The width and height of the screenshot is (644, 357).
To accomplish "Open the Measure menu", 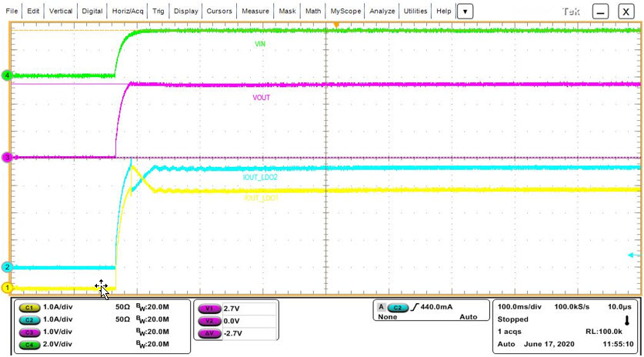I will 255,11.
